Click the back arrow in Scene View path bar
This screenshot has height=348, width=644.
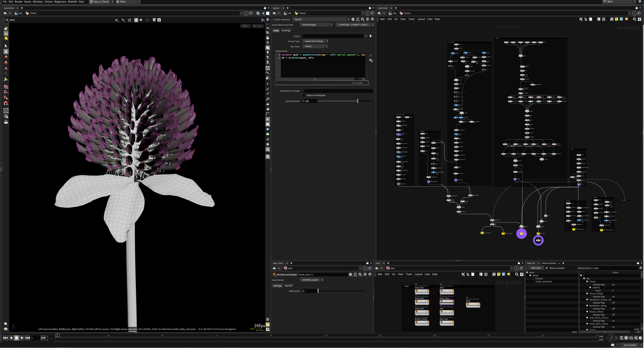click(5, 13)
